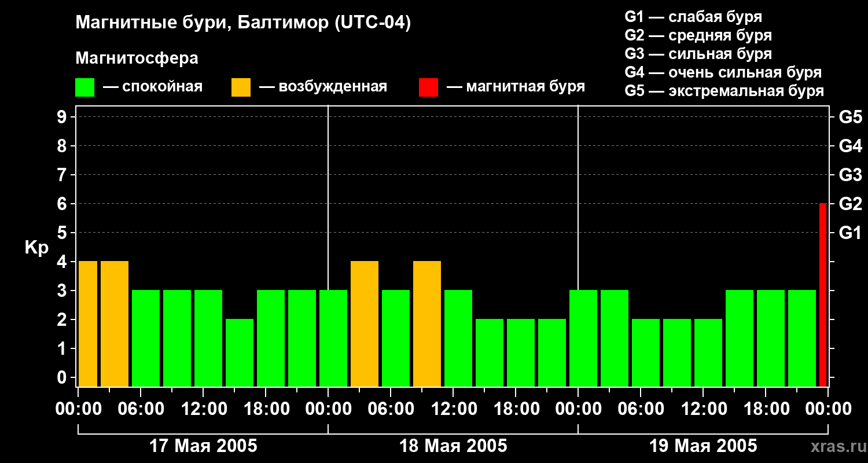Click the green 'спокойная' legend swatch

coord(85,87)
